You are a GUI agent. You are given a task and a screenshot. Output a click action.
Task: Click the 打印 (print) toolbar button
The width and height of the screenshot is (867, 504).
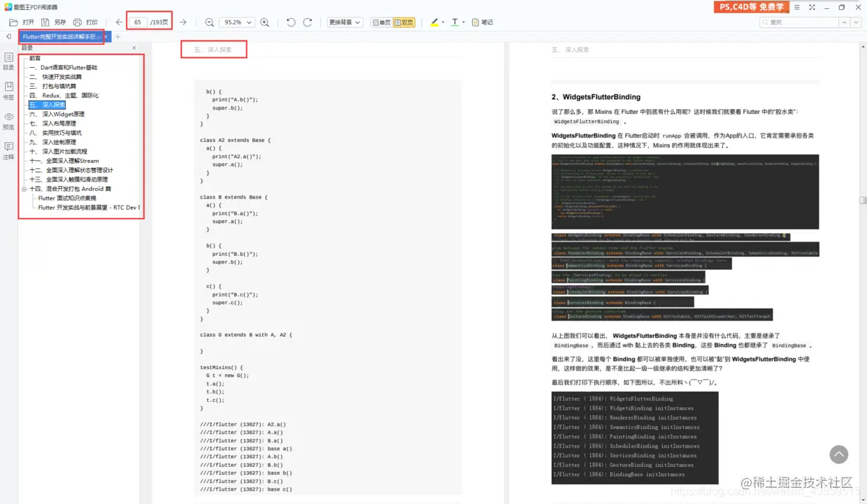(x=85, y=22)
